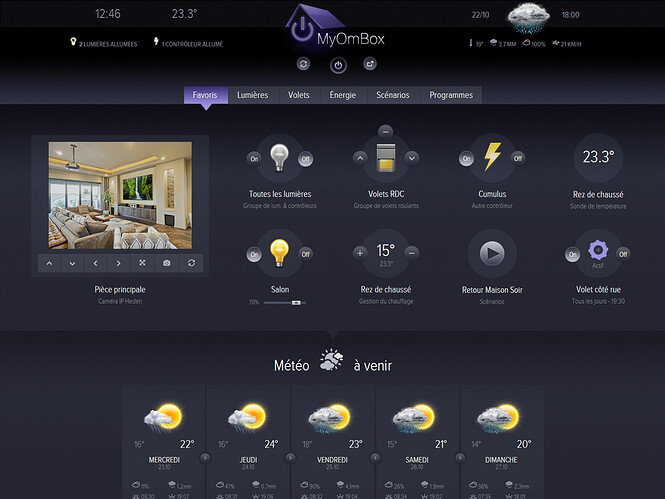Adjust the Salon brightness slider
The height and width of the screenshot is (499, 665).
click(284, 303)
